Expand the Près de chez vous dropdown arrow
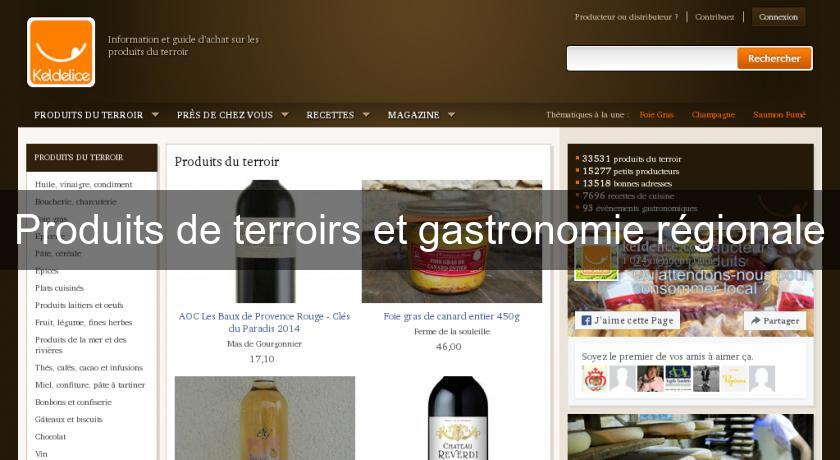 [285, 114]
